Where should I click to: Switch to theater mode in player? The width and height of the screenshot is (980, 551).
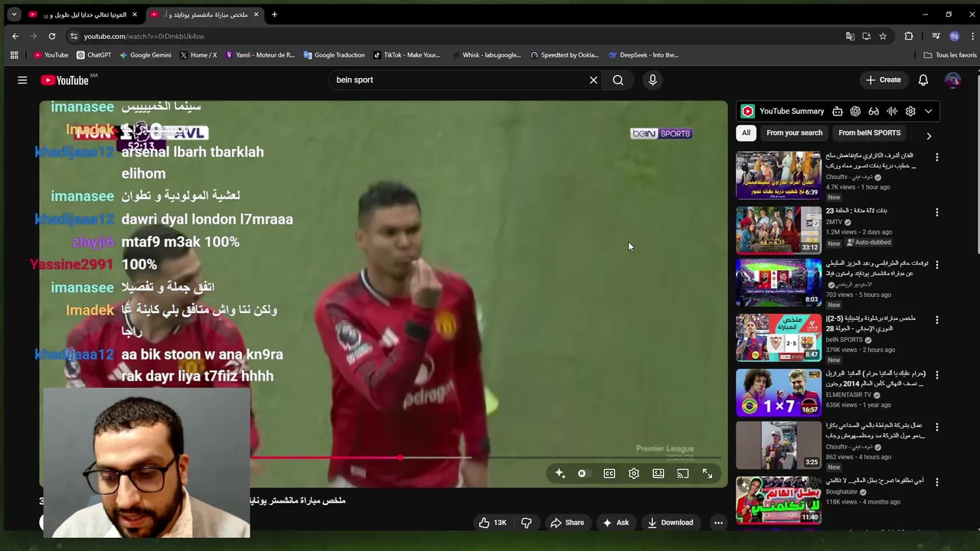[x=658, y=474]
